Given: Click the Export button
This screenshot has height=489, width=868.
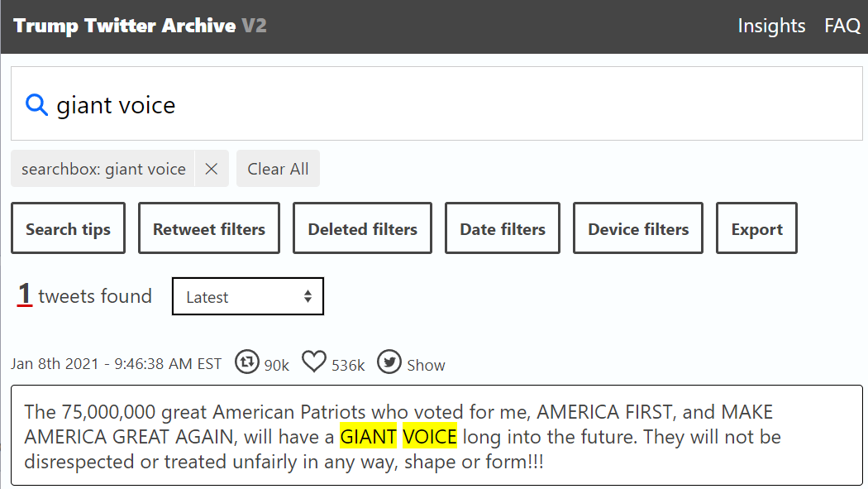Looking at the screenshot, I should coord(756,228).
